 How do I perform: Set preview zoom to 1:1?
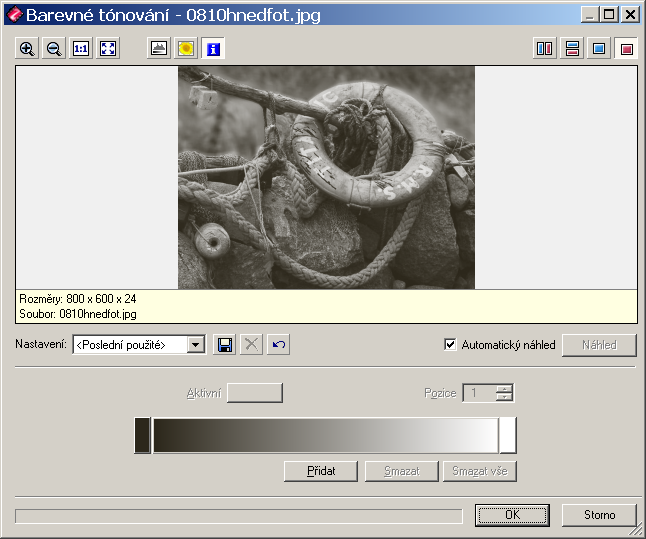tap(81, 48)
